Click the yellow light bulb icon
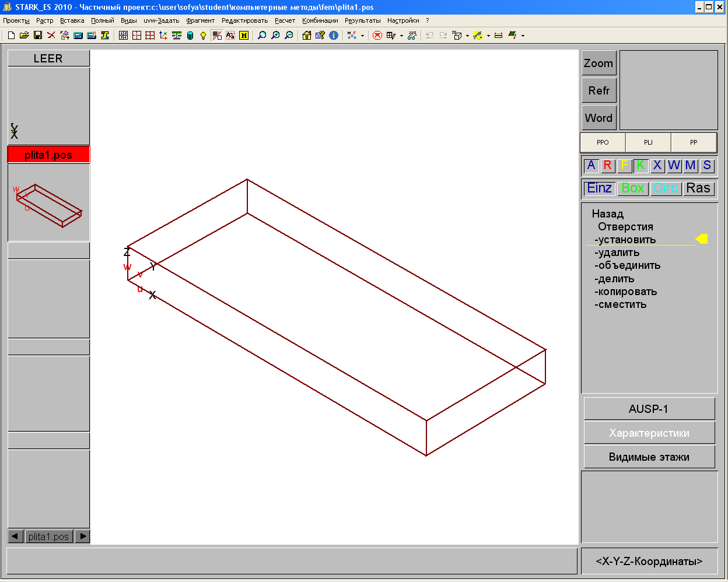The width and height of the screenshot is (728, 582). (203, 36)
